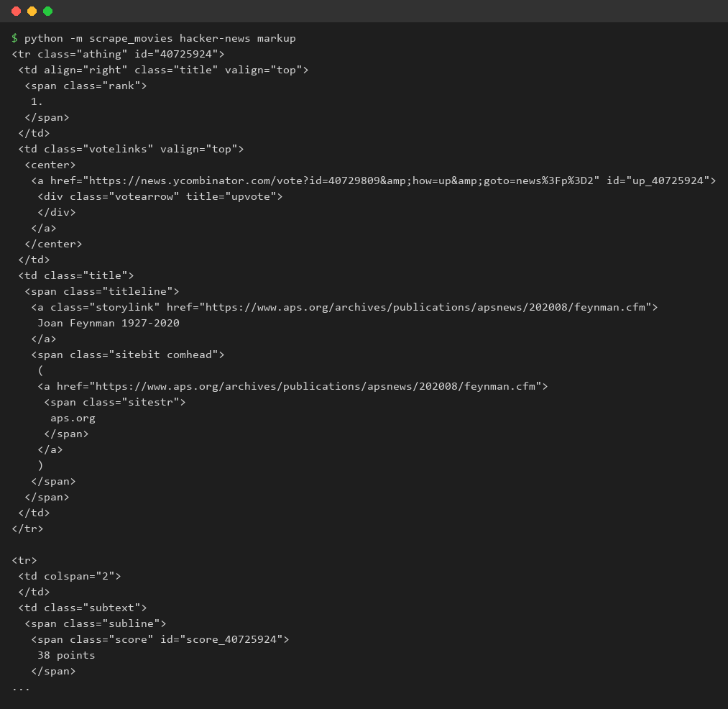Click the '<span class="sitebit comhead">' line
This screenshot has height=709, width=728.
(128, 354)
